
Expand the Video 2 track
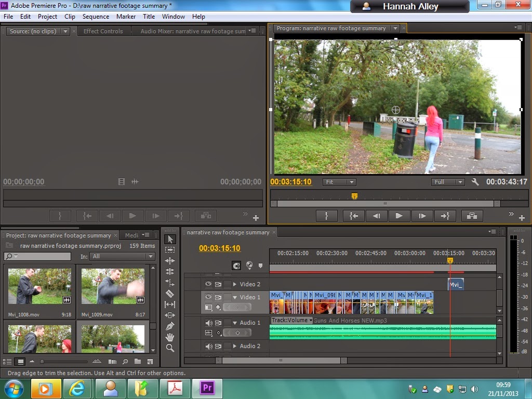coord(234,284)
